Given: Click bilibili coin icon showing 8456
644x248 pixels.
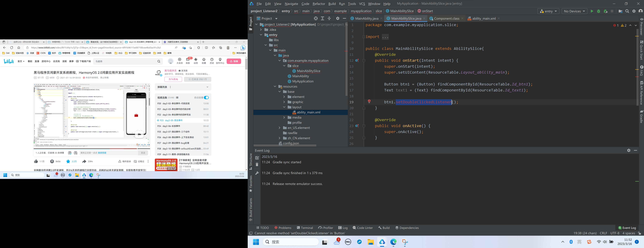Looking at the screenshot, I should [x=52, y=161].
